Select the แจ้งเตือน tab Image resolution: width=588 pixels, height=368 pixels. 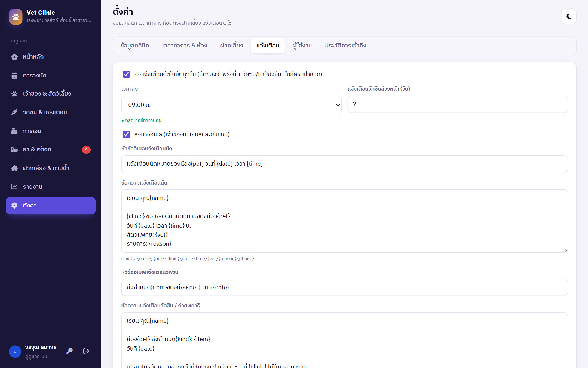point(268,46)
